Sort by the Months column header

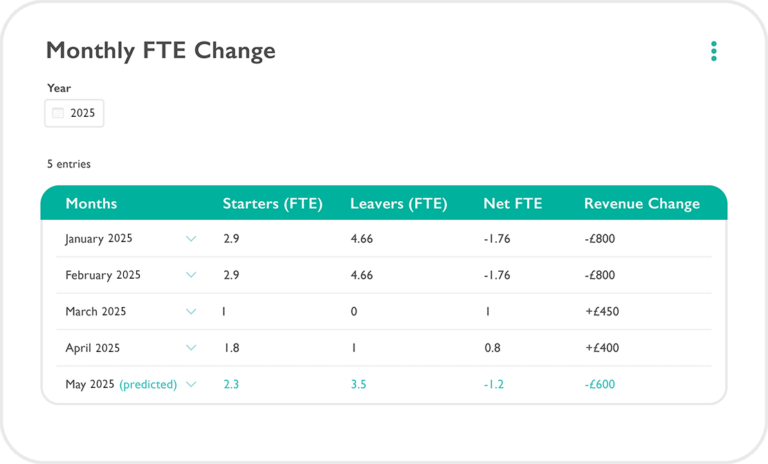(x=91, y=203)
